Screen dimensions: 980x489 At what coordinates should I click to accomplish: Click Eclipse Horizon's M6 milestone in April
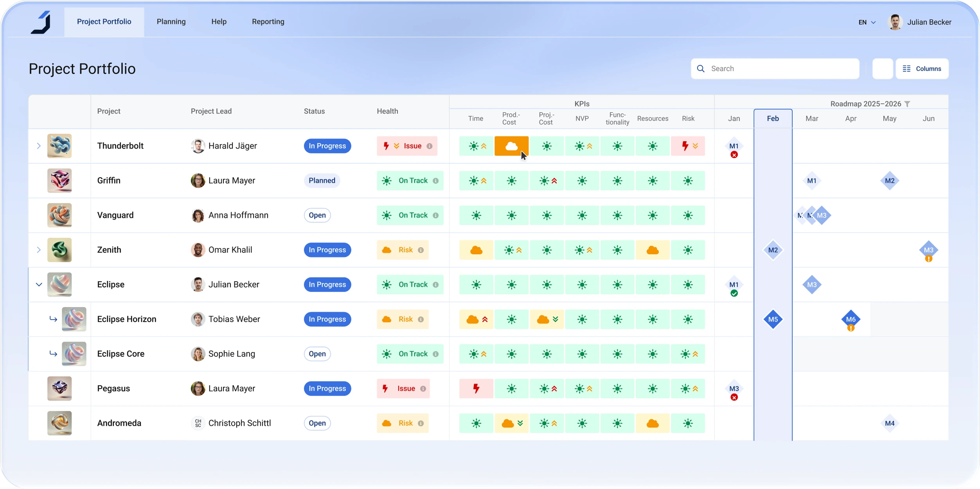[x=851, y=320]
